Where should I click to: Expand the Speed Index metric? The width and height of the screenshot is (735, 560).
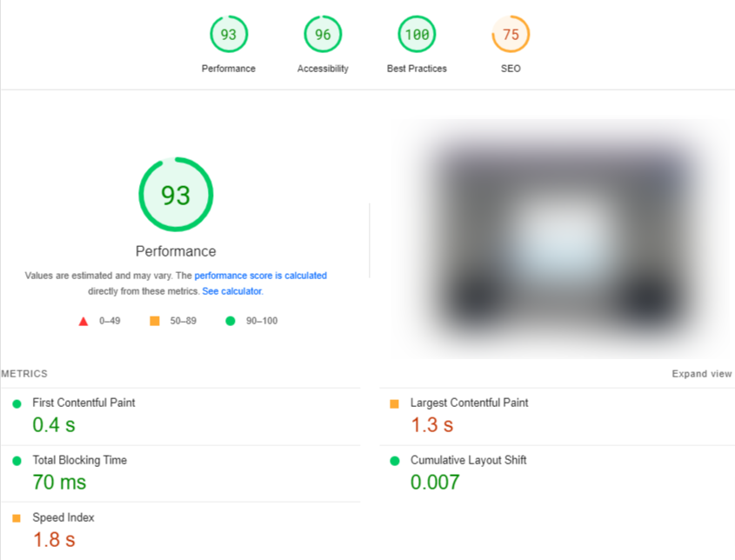point(63,517)
